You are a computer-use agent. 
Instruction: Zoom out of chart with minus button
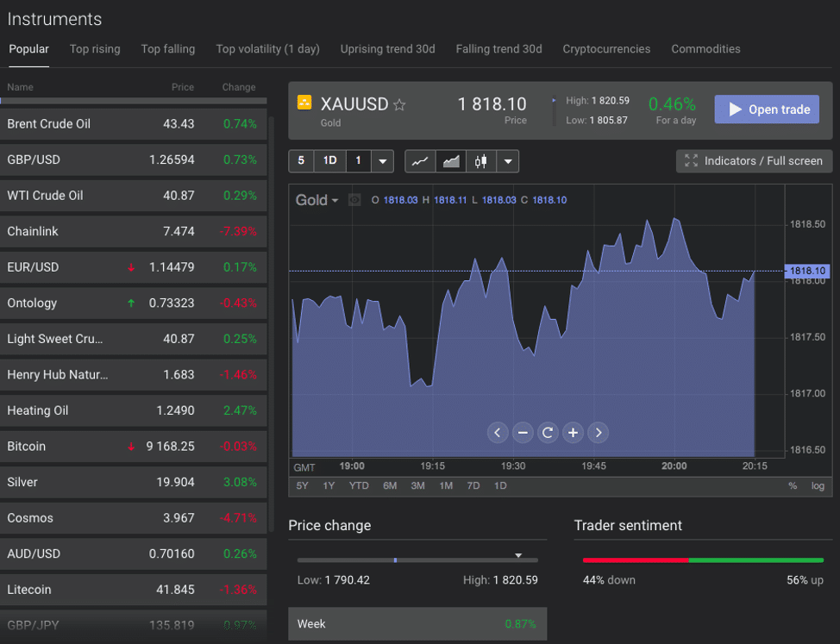(x=523, y=433)
